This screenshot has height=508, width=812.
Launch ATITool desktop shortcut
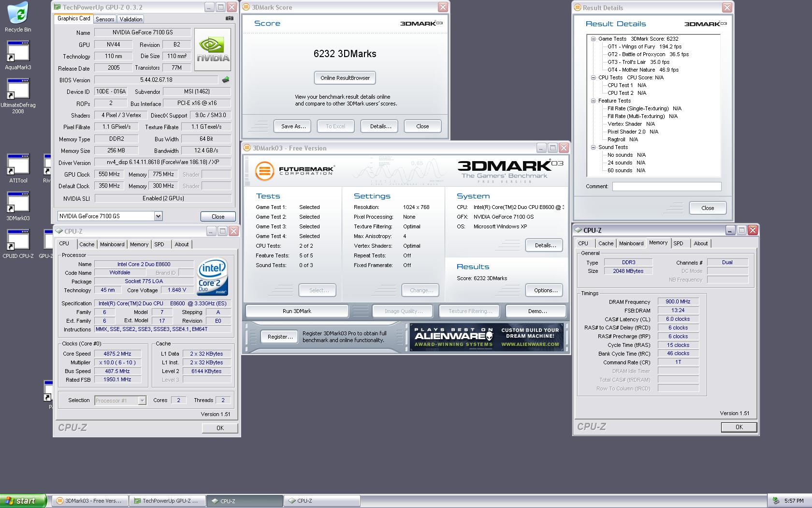click(18, 169)
